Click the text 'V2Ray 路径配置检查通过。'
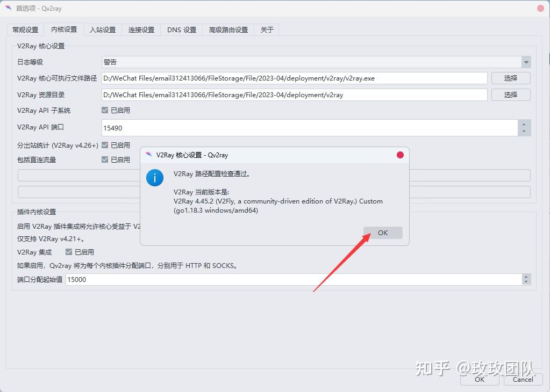This screenshot has width=550, height=392. (212, 174)
